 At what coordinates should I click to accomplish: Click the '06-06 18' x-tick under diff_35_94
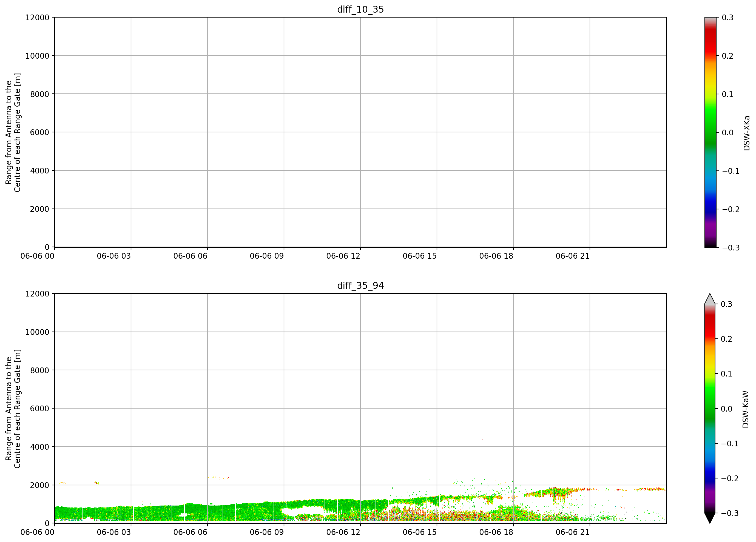[496, 532]
